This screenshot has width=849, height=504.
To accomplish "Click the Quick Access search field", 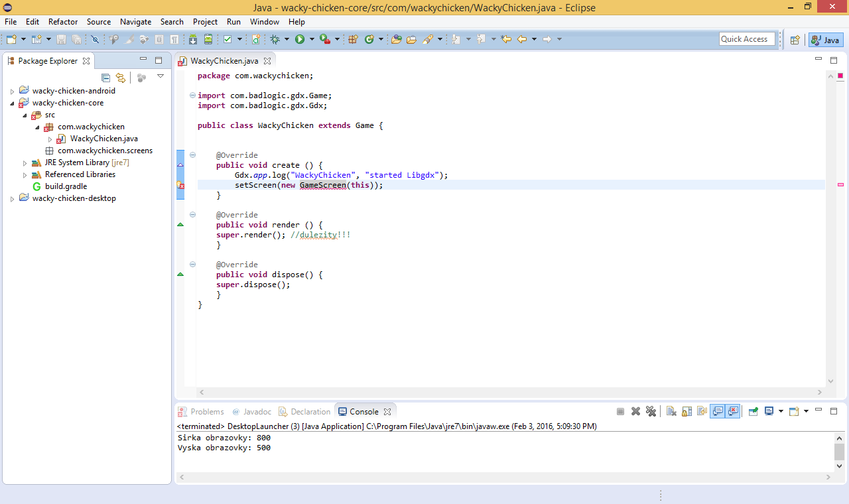I will click(x=747, y=39).
